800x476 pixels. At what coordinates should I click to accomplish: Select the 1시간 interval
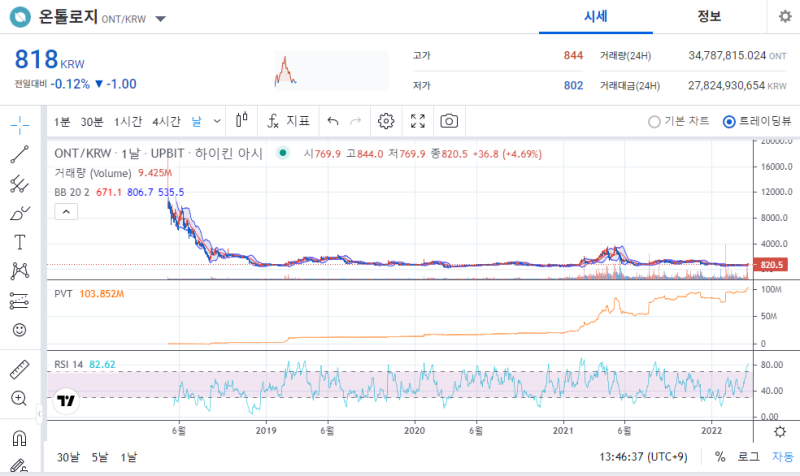(128, 121)
